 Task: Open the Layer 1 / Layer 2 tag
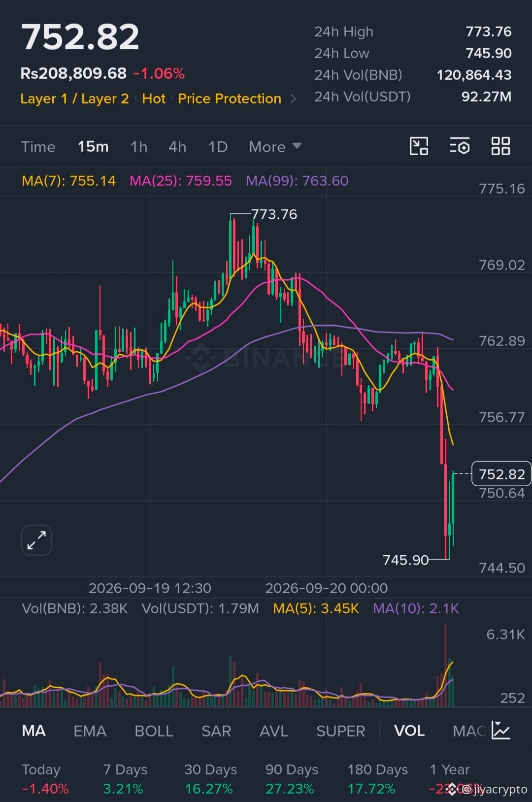(74, 99)
